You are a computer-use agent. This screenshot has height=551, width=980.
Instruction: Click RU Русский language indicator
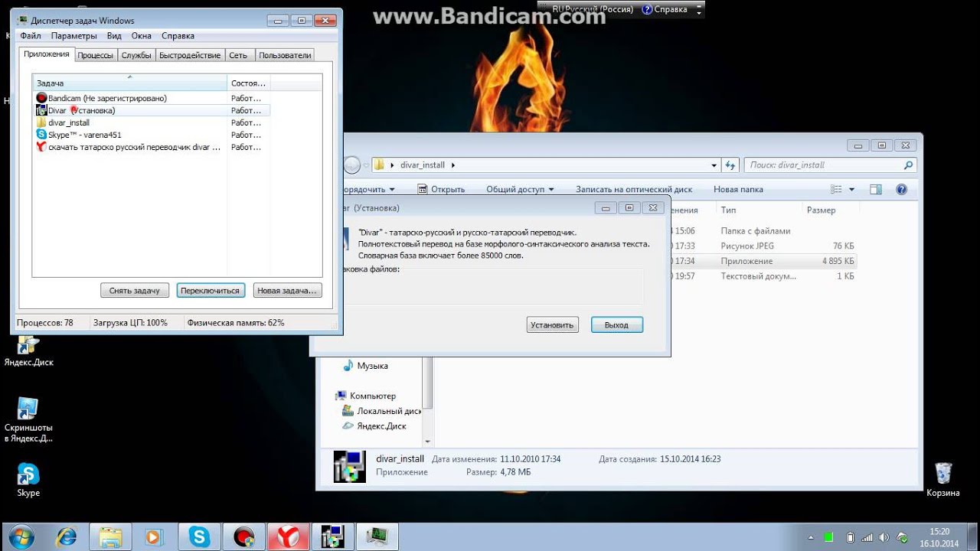(x=593, y=10)
